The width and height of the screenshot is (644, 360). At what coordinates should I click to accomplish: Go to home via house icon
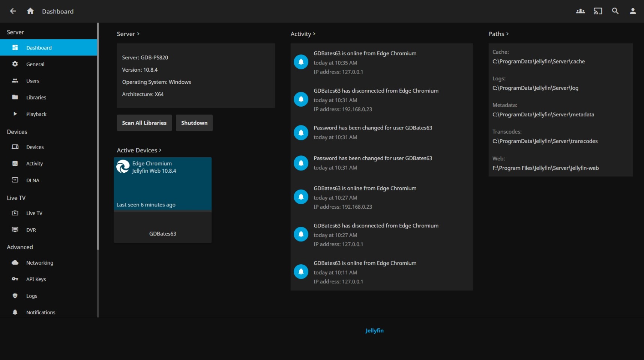[30, 11]
